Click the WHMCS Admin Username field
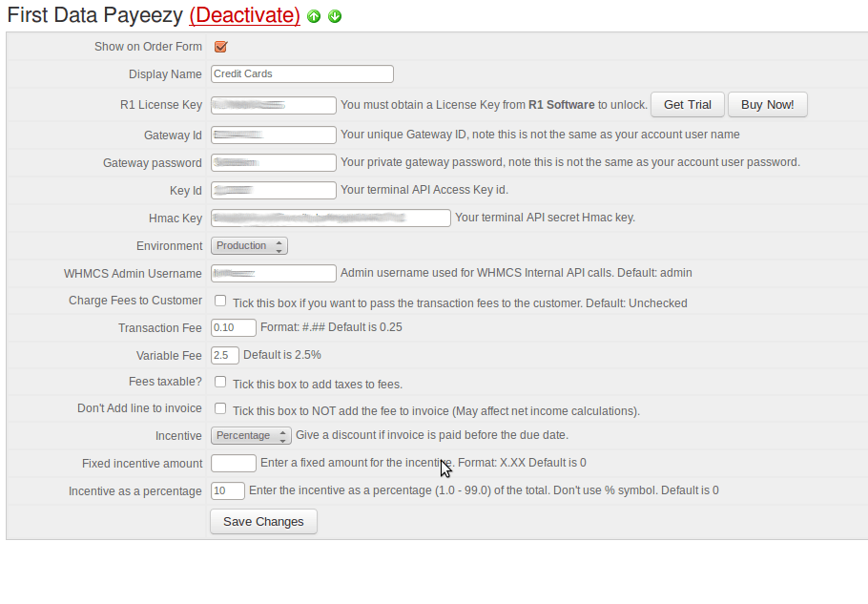 click(x=274, y=273)
